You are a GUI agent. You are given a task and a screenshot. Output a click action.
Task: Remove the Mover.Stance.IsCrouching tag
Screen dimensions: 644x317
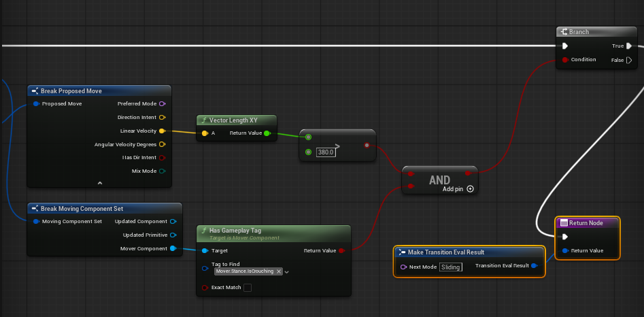pyautogui.click(x=278, y=271)
